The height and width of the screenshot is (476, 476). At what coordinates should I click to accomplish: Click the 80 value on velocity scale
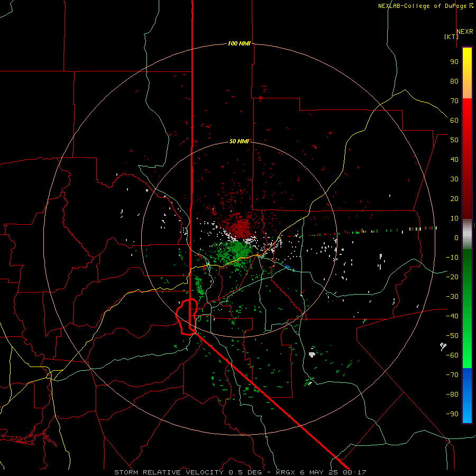click(x=454, y=81)
